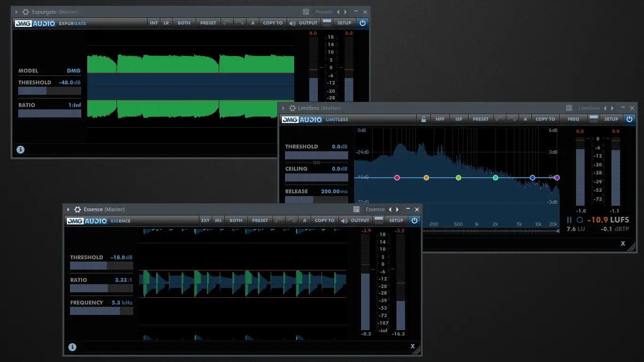Toggle Limitless power bypass button

pos(629,119)
